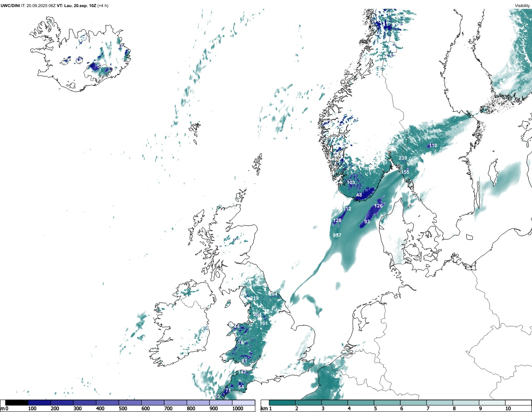Select the 1–2 km teal legend swatch
This screenshot has width=532, height=412.
coord(282,403)
